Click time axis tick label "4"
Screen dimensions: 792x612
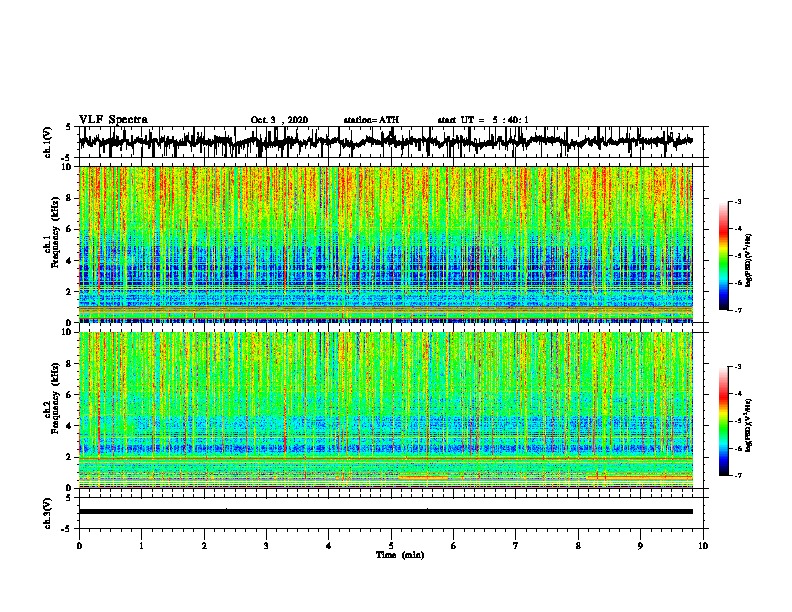329,546
